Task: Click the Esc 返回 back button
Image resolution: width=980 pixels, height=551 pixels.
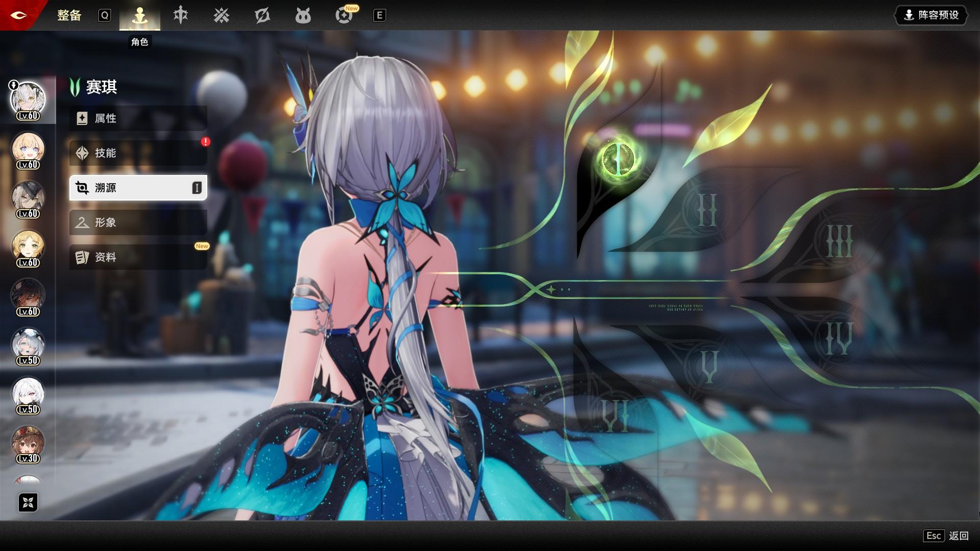Action: (946, 536)
